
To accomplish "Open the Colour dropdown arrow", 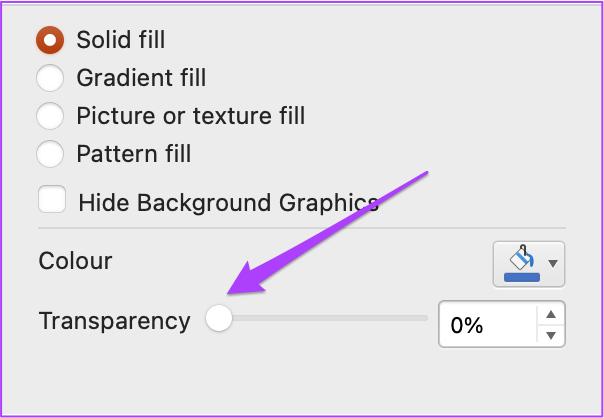I will (x=553, y=264).
